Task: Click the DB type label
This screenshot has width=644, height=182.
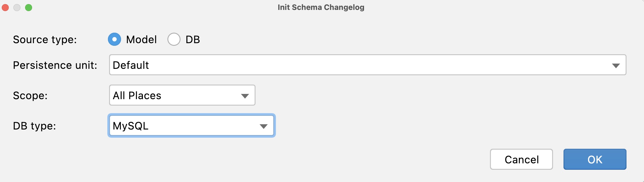Action: pos(35,126)
